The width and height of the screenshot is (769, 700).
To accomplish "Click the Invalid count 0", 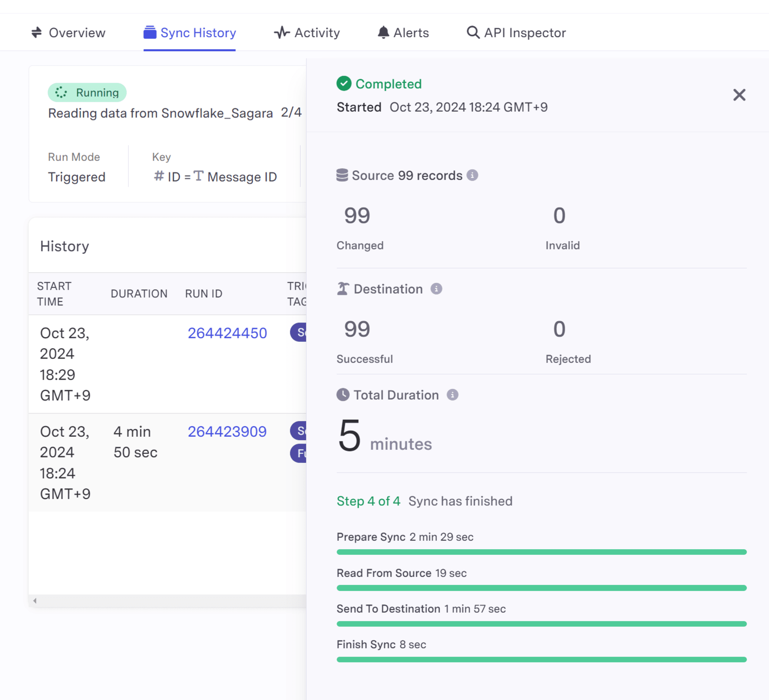I will pos(559,215).
